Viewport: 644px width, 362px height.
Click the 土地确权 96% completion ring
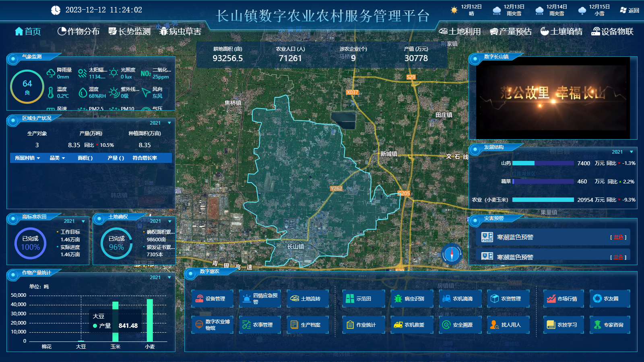coord(116,243)
